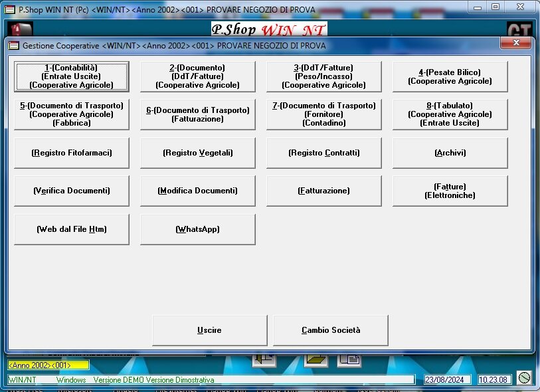Select 3-(DdT/Fatture) Peso/Incasso

pos(323,76)
